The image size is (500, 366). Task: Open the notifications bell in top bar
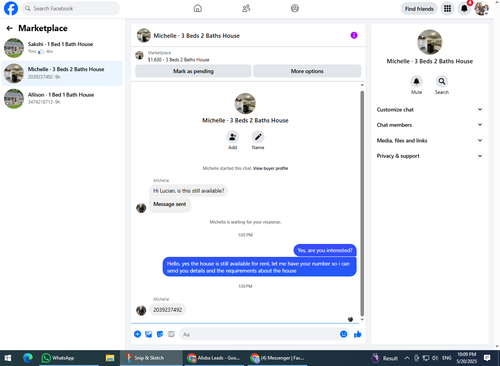point(464,9)
